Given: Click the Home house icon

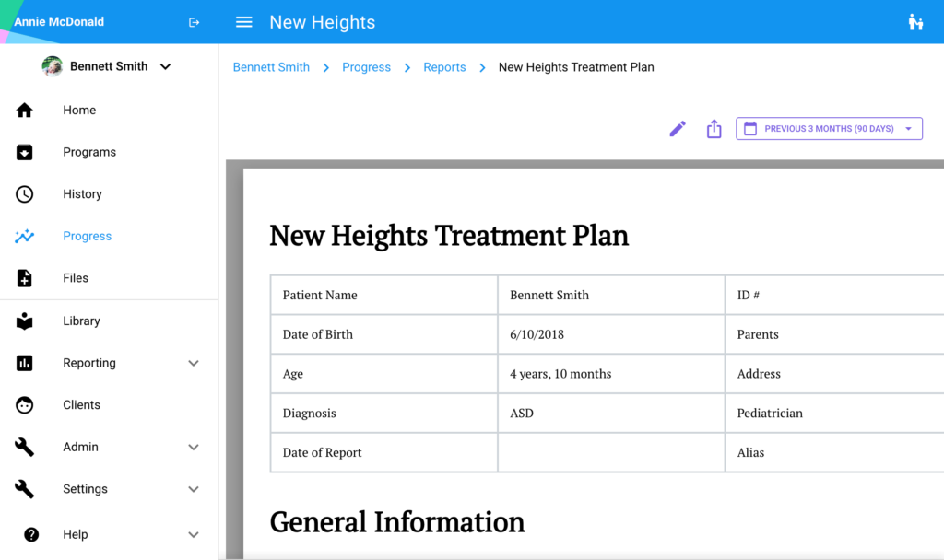Looking at the screenshot, I should tap(25, 111).
